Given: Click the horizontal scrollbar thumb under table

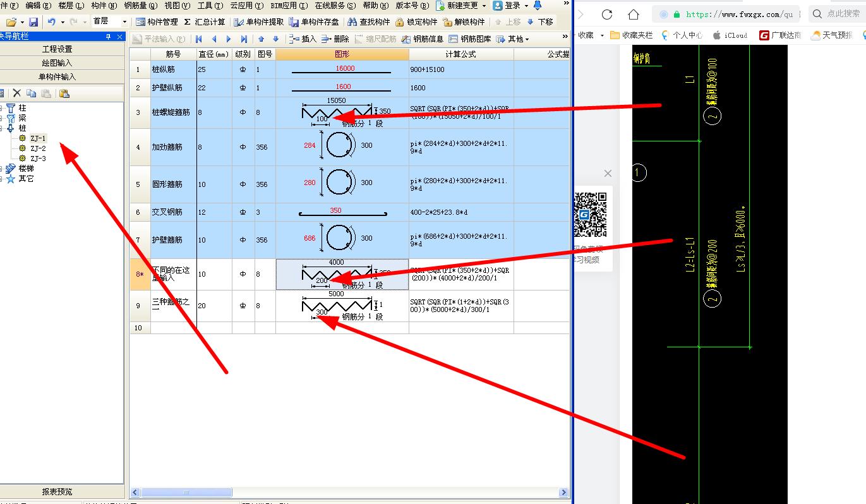Looking at the screenshot, I should pos(186,493).
